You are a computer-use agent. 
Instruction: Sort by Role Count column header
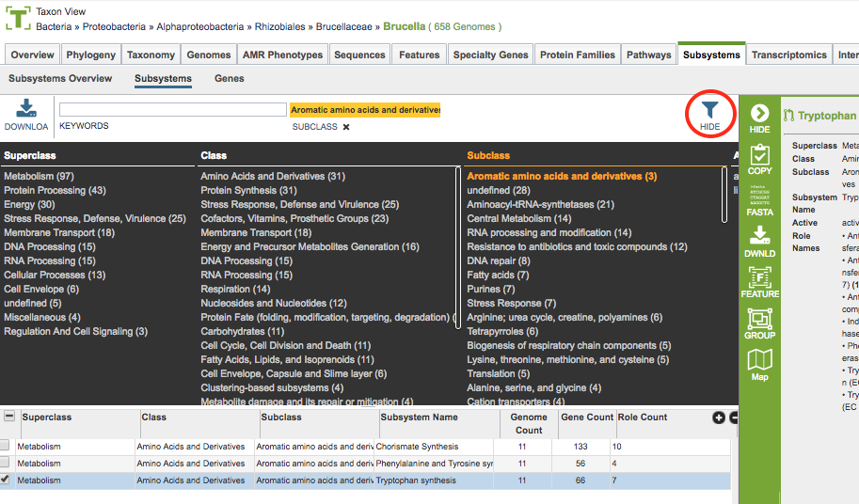click(x=642, y=417)
